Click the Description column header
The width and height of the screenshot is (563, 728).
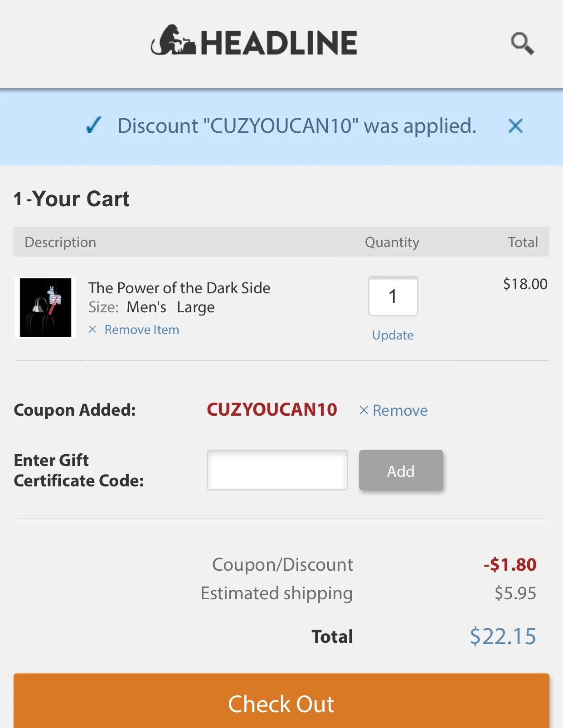[60, 242]
